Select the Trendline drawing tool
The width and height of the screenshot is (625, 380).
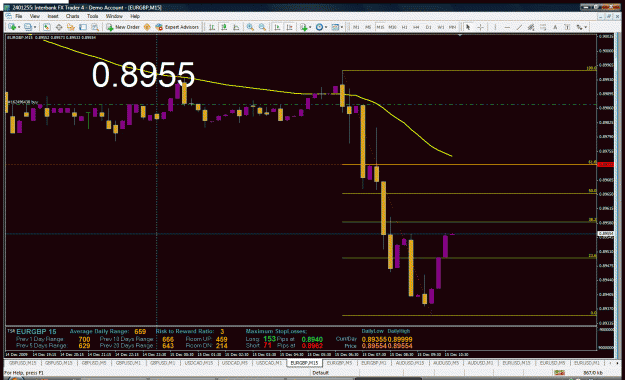[x=519, y=27]
